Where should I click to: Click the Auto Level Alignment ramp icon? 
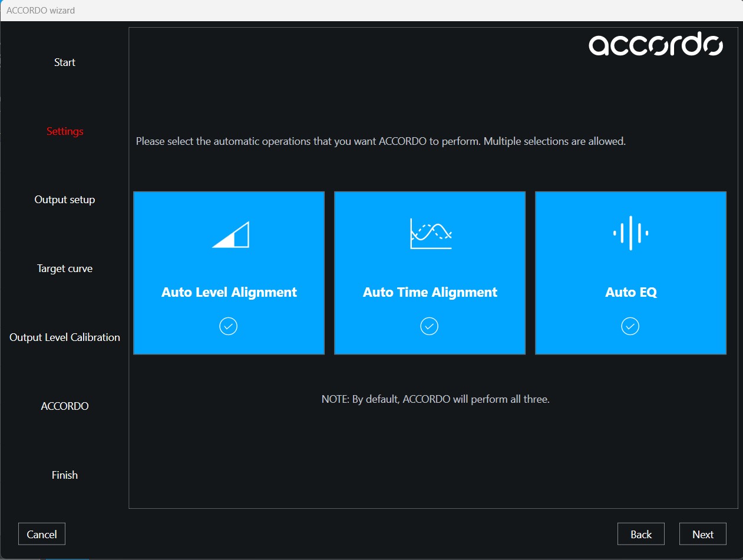(x=230, y=234)
